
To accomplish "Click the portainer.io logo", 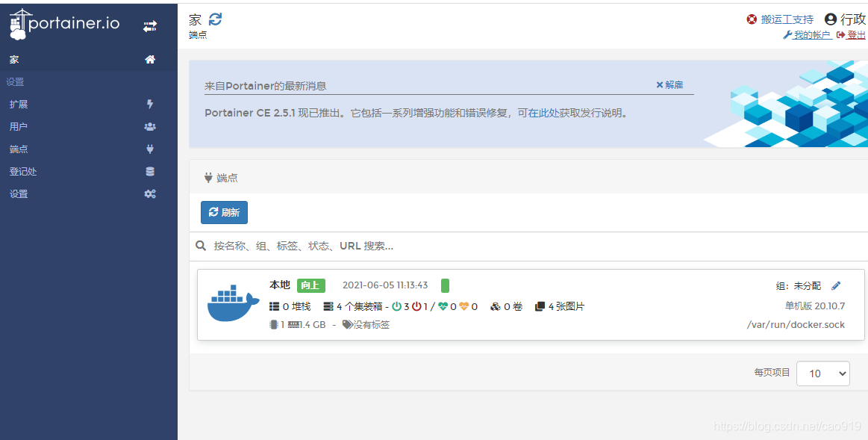I will [x=64, y=25].
